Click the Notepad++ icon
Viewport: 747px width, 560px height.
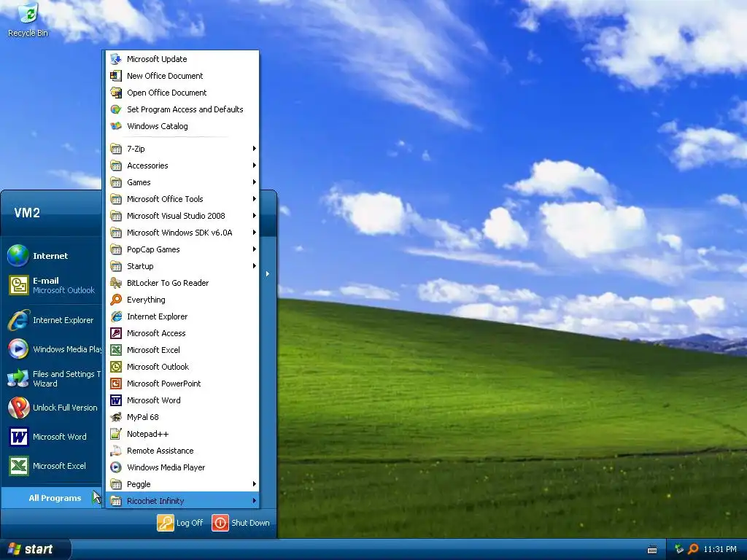116,434
